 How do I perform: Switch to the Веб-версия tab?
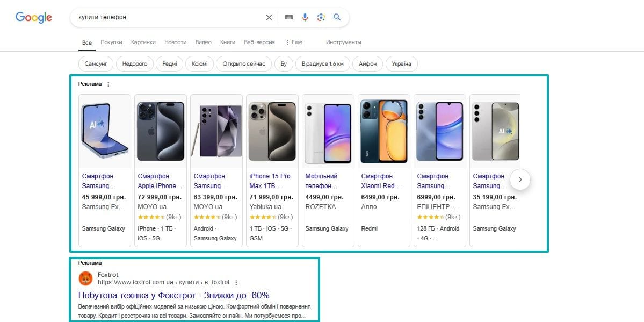[x=259, y=42]
